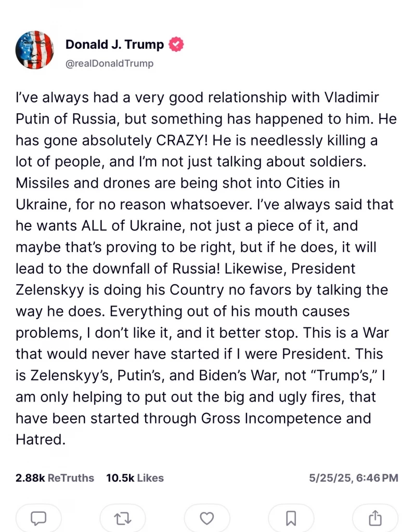Click the 5/25/25, 6:46 PM timestamp

[354, 478]
